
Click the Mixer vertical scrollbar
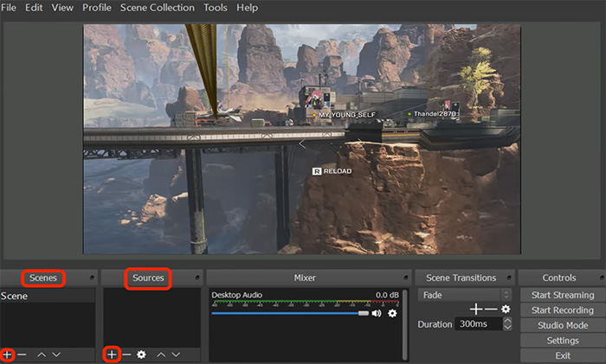tap(404, 324)
